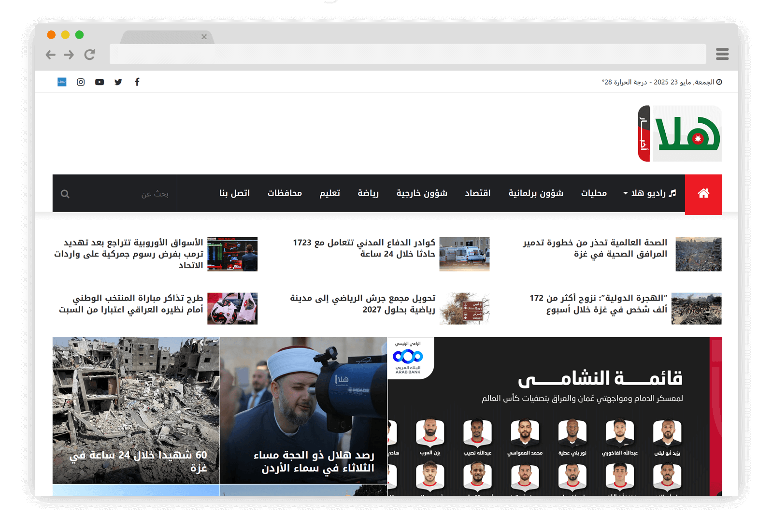This screenshot has height=532, width=773.
Task: Click football tickets thumbnail
Action: coord(232,308)
